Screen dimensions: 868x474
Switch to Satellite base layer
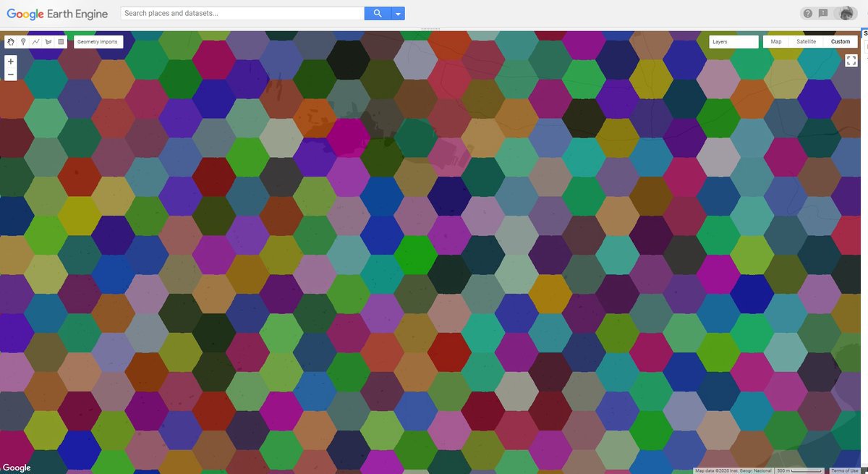[807, 42]
